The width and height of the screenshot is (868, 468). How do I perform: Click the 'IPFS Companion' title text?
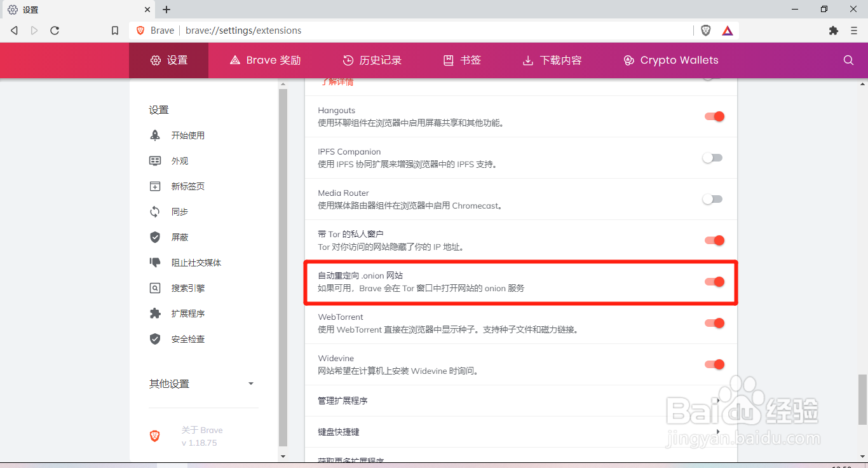point(349,152)
